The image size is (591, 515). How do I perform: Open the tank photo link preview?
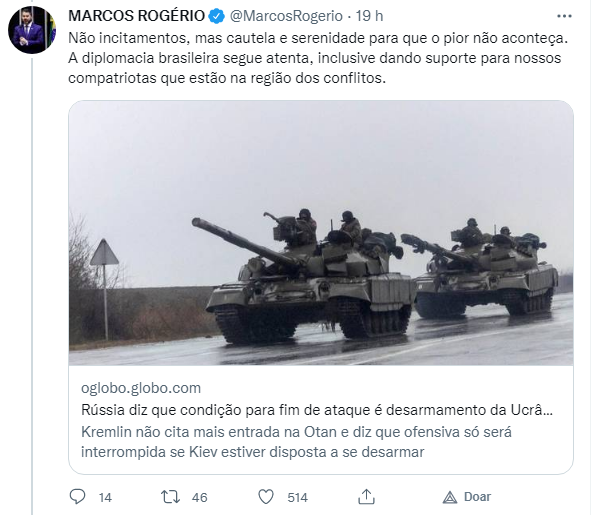click(321, 233)
